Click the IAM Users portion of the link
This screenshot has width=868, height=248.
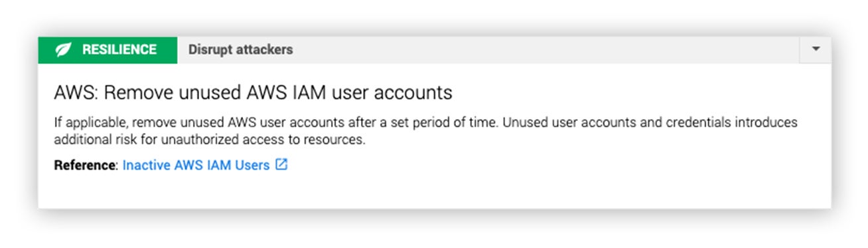238,165
